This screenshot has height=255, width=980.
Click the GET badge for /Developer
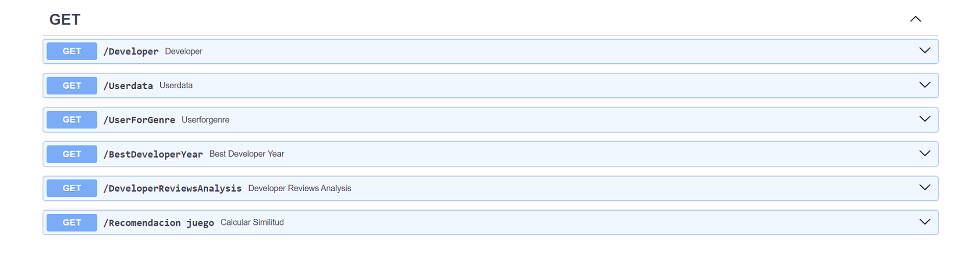click(x=72, y=52)
